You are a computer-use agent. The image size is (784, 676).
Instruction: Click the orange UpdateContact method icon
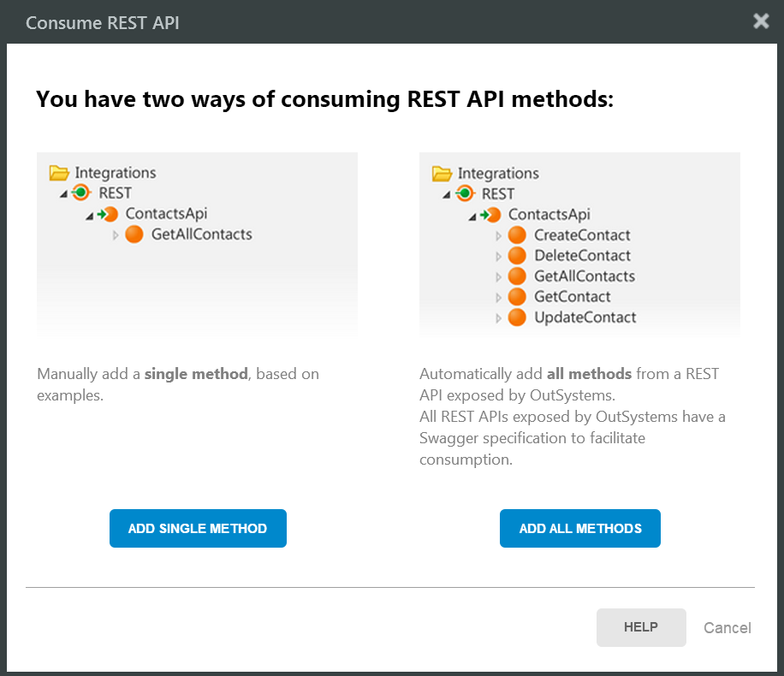[x=517, y=317]
